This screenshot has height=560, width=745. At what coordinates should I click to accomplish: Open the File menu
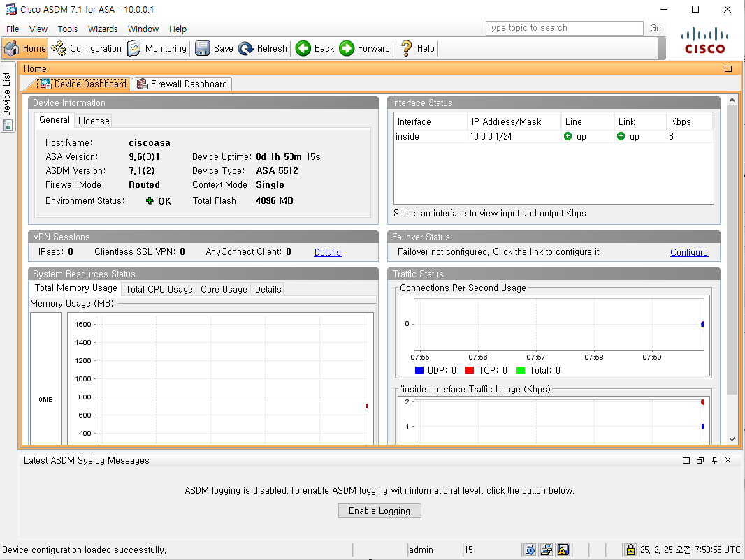point(13,29)
